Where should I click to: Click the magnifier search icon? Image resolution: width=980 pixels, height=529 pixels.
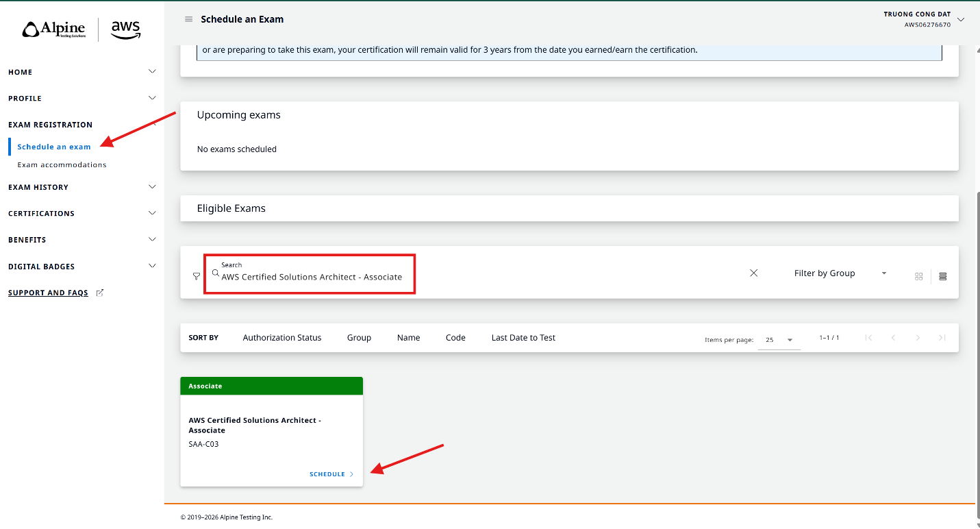[x=216, y=273]
